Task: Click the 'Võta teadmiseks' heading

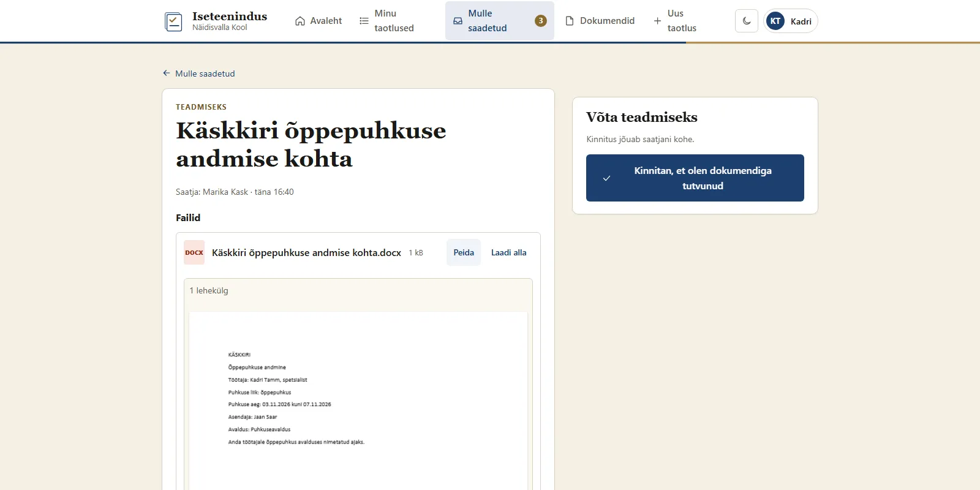Action: pos(642,117)
